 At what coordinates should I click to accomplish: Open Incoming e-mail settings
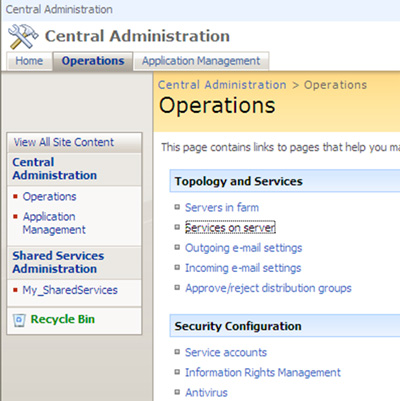tap(243, 268)
